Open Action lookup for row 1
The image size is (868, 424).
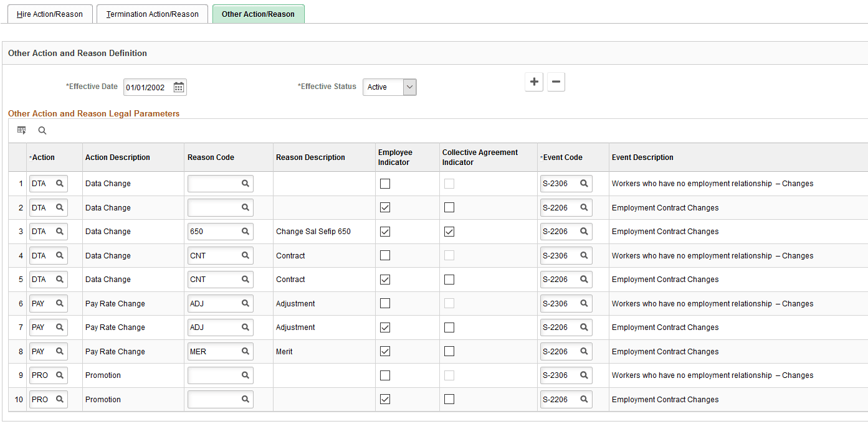(x=60, y=184)
